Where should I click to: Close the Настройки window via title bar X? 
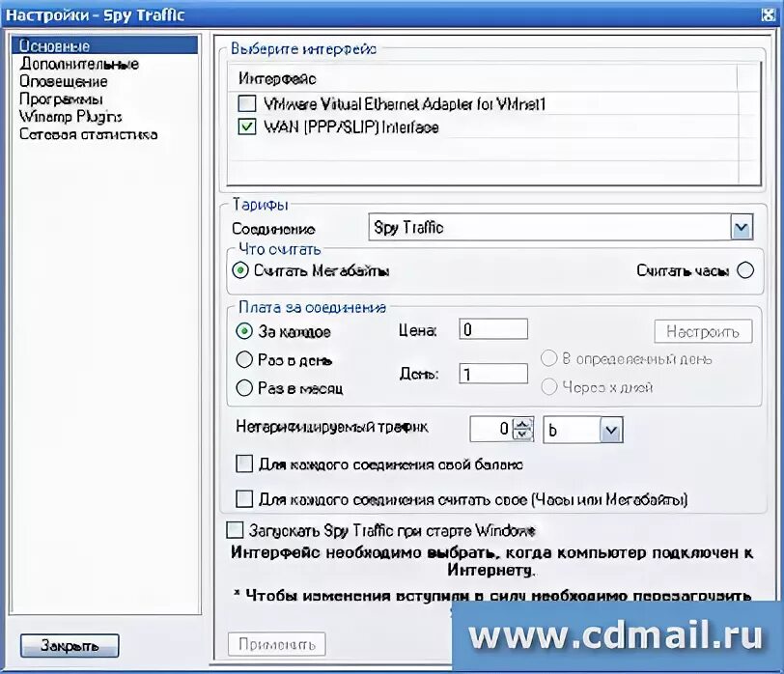[769, 14]
